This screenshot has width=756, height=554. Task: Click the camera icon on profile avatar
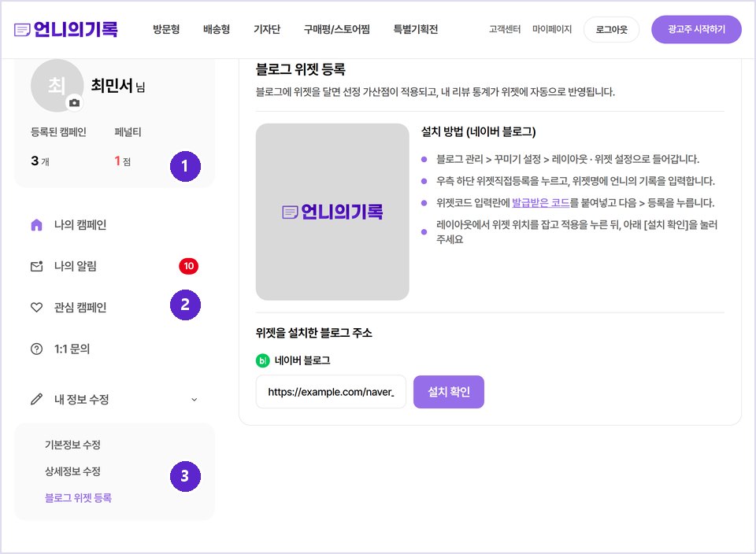[x=74, y=102]
